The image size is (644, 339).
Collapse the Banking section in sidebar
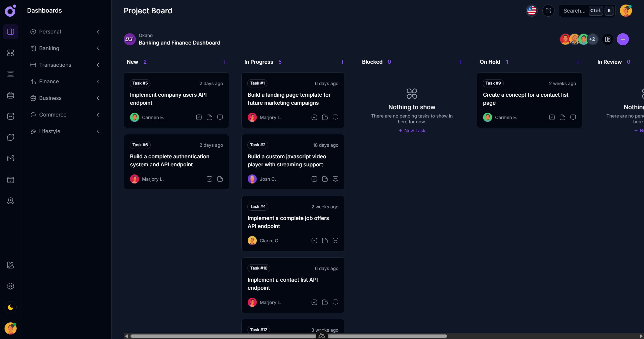click(x=98, y=48)
